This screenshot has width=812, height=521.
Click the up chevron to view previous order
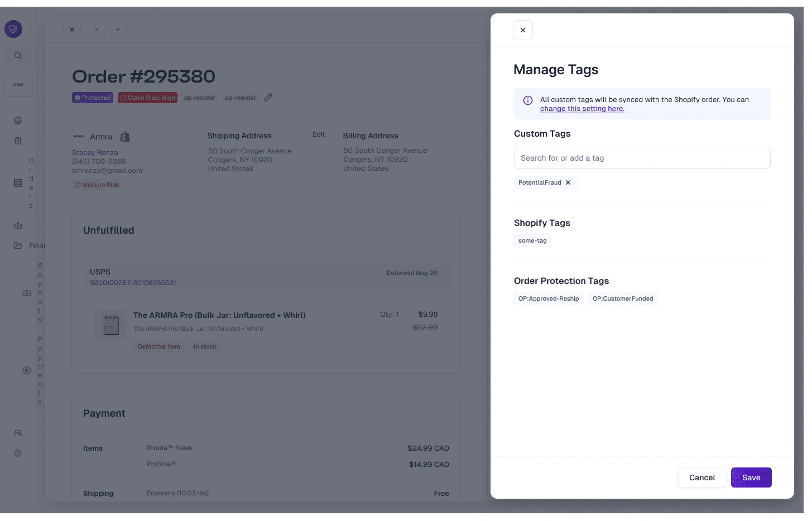point(96,29)
